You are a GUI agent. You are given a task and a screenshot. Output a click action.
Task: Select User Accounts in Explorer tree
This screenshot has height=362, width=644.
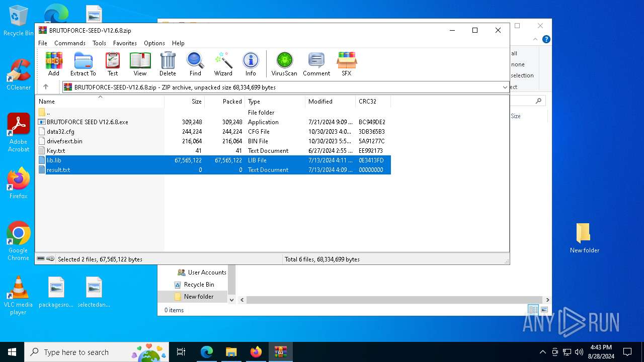pos(202,273)
